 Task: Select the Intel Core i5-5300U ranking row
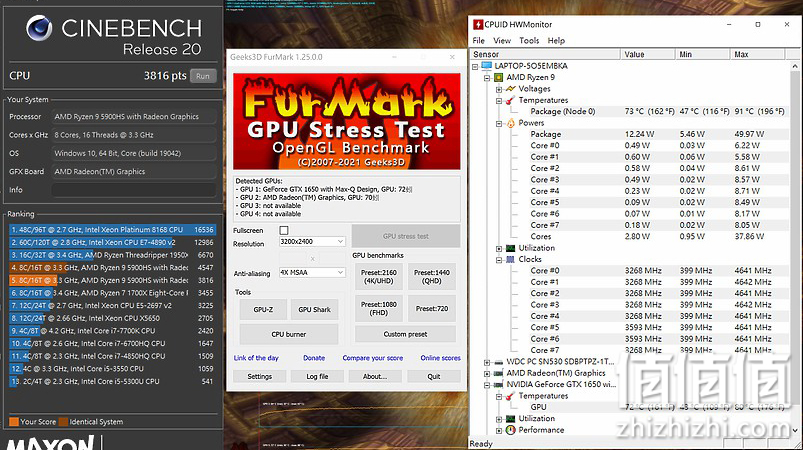[112, 381]
